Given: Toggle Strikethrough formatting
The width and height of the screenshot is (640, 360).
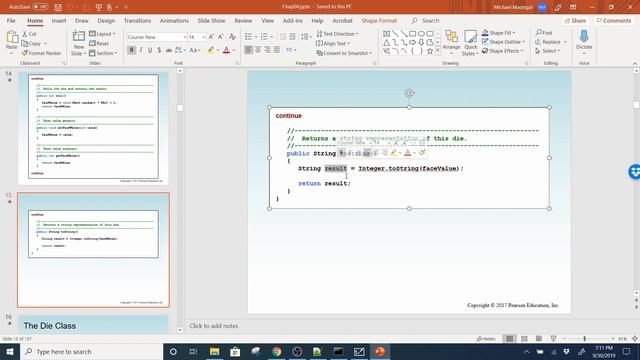Looking at the screenshot, I should tap(169, 50).
